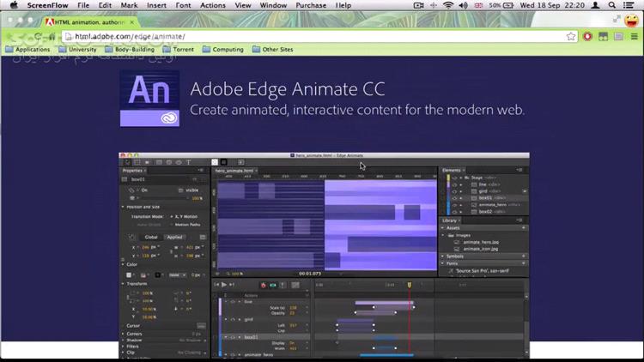Image resolution: width=644 pixels, height=362 pixels.
Task: Open the Body-Building bookmarks folder
Action: tap(130, 49)
